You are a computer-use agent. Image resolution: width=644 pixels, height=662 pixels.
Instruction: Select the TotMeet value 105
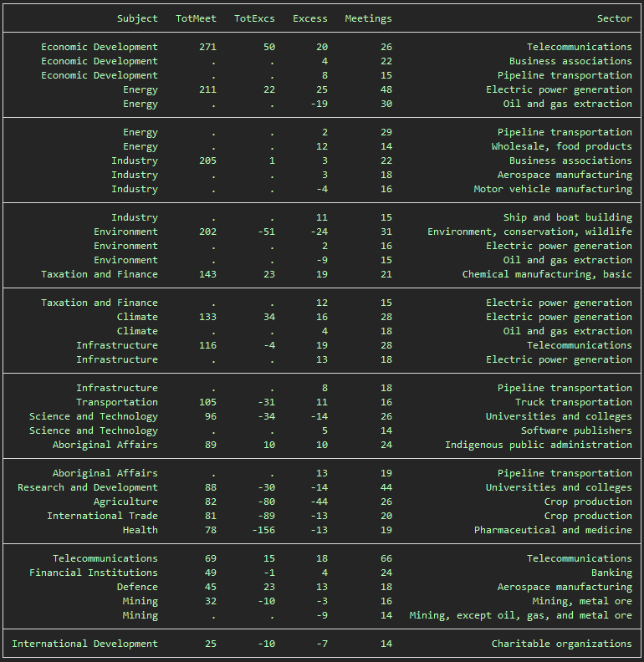(x=207, y=402)
